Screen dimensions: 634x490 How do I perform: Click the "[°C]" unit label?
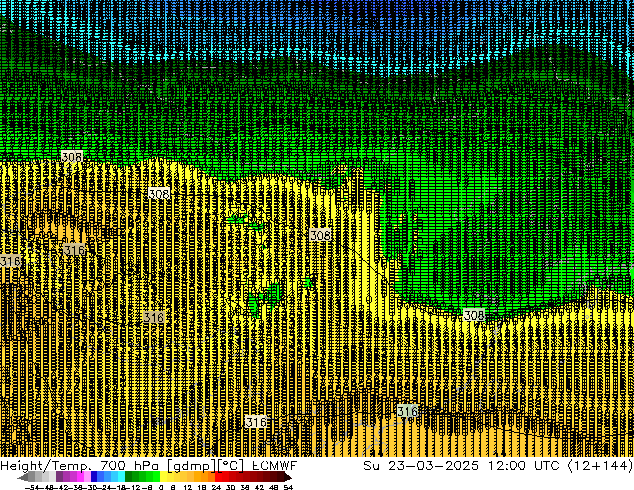pyautogui.click(x=230, y=466)
